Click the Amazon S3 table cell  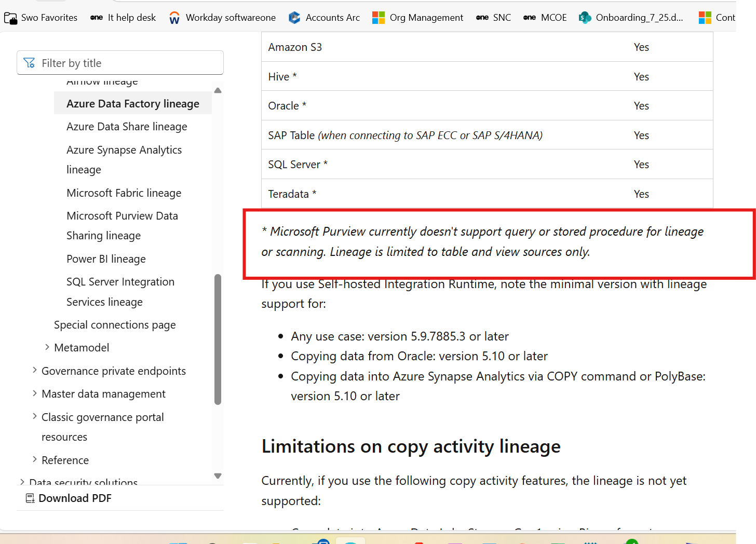click(x=295, y=47)
